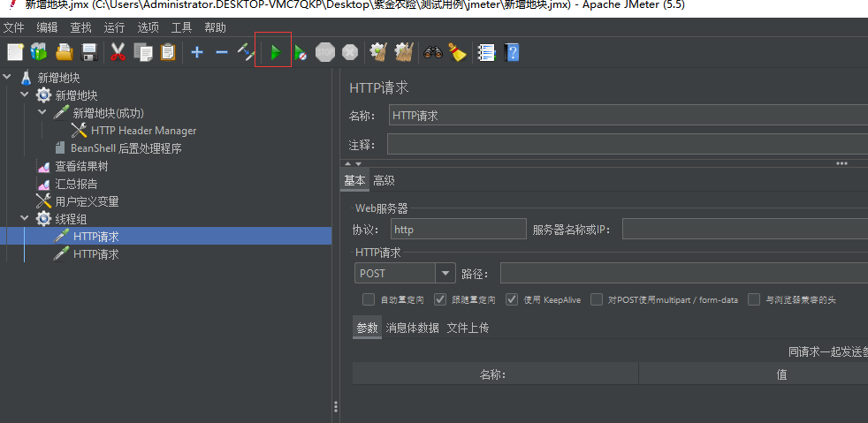Open the 运行 menu

114,27
